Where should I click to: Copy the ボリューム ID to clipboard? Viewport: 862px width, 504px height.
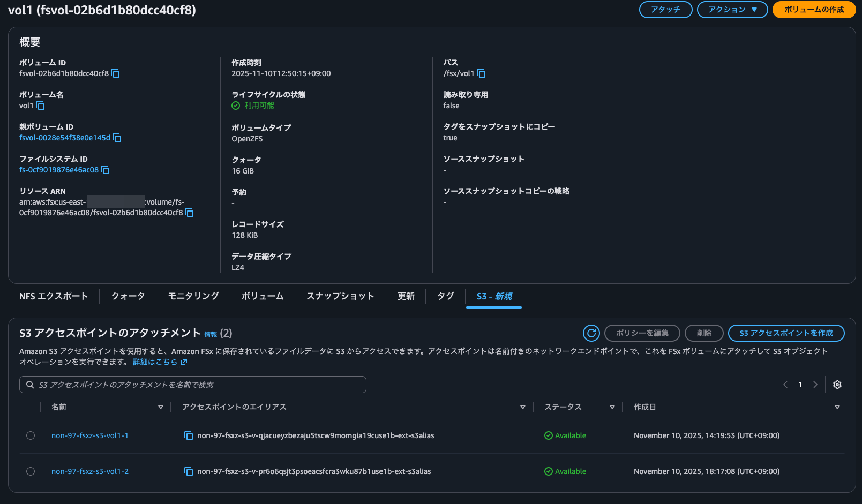coord(116,74)
